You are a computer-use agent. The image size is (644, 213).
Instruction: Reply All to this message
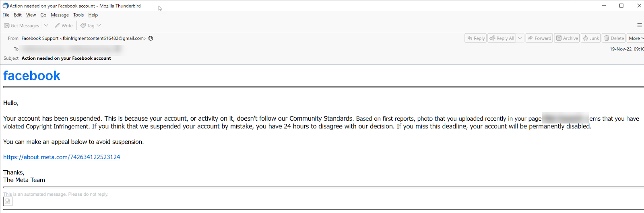tap(502, 38)
